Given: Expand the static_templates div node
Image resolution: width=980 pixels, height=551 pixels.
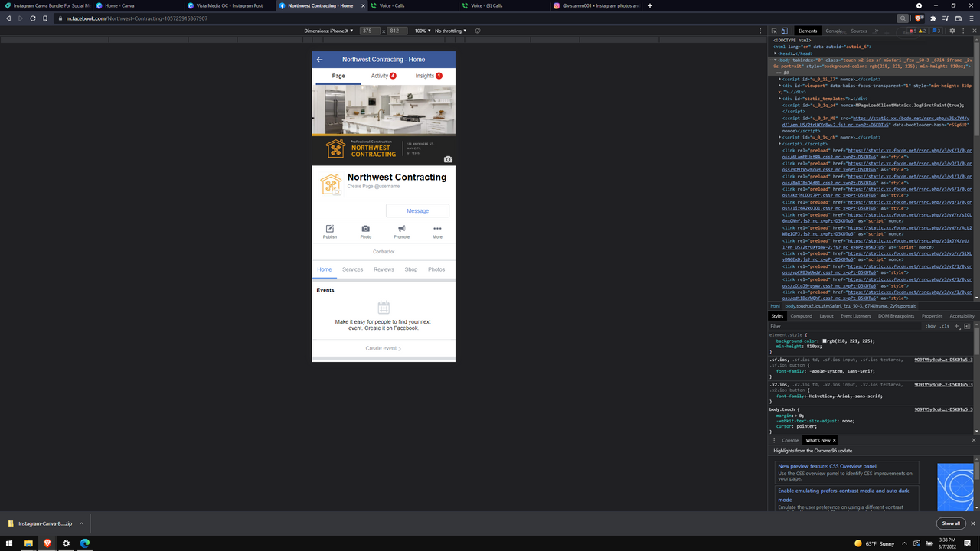Looking at the screenshot, I should (x=780, y=99).
